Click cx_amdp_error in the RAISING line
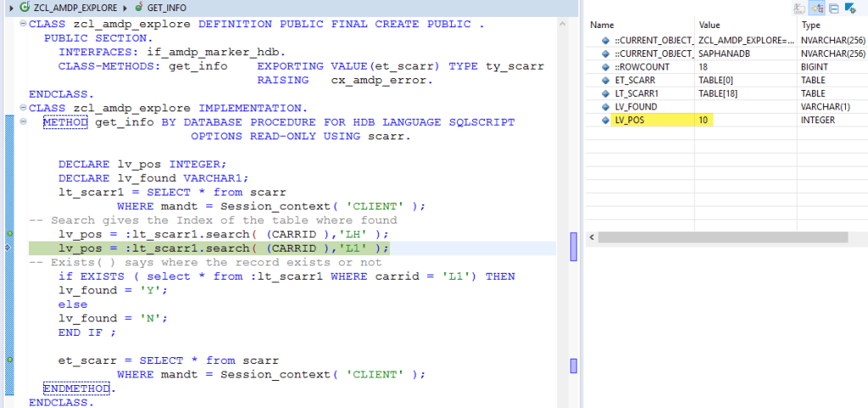This screenshot has width=868, height=408. (378, 80)
